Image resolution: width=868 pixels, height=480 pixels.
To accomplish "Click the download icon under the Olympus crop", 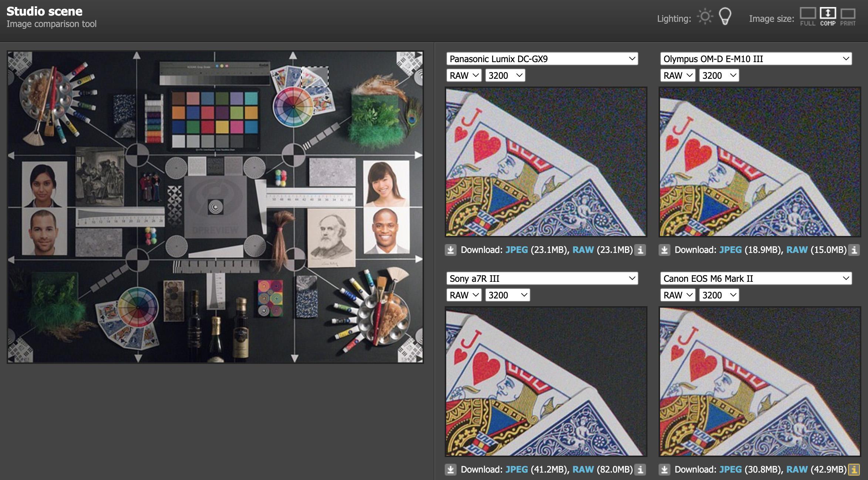I will [x=665, y=250].
